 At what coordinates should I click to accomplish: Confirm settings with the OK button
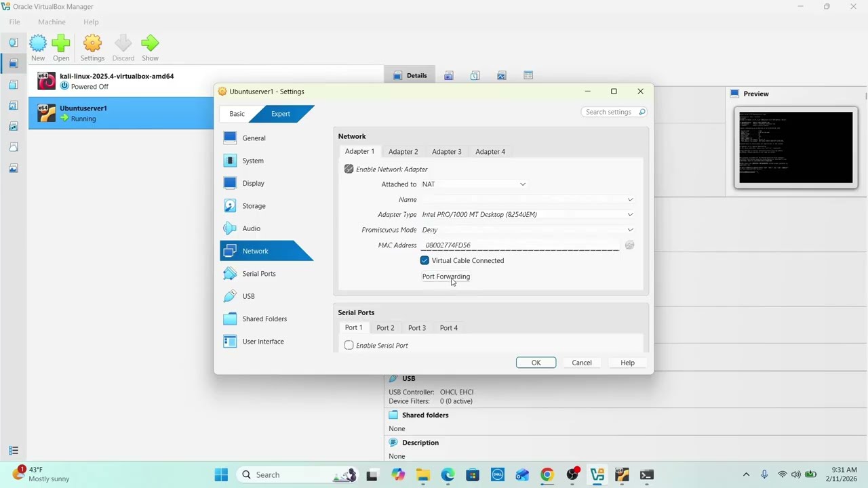[x=536, y=363]
